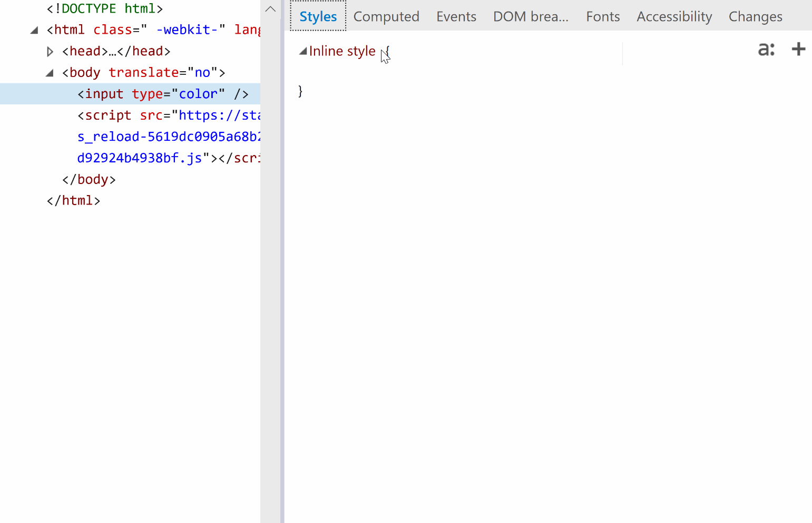This screenshot has width=812, height=523.
Task: Select the input type="color" element row
Action: [130, 94]
